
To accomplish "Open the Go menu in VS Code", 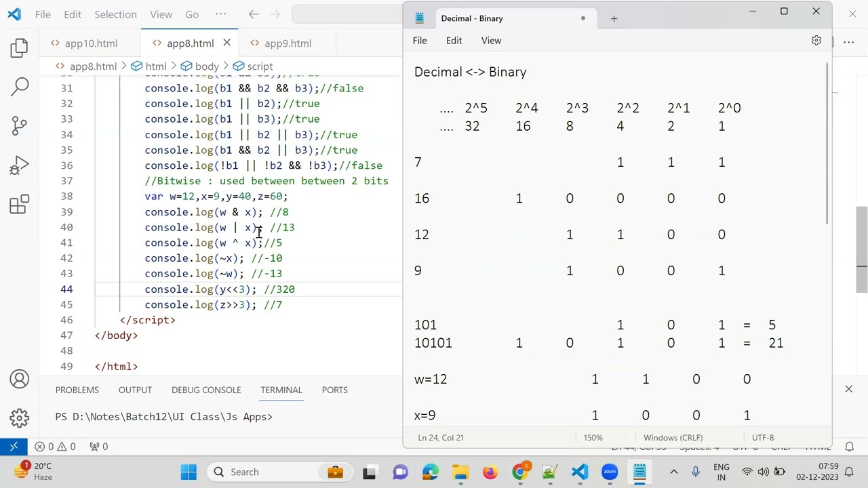I will 192,14.
